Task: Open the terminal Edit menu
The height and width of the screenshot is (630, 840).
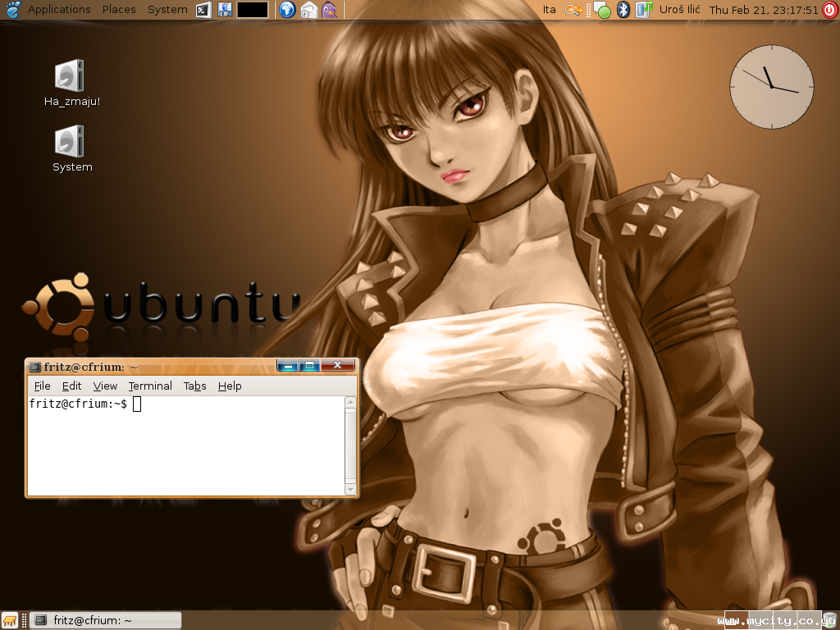Action: (72, 386)
